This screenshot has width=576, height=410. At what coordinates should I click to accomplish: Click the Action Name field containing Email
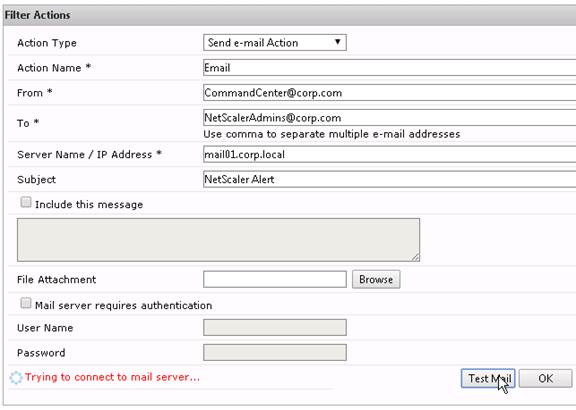[x=389, y=68]
